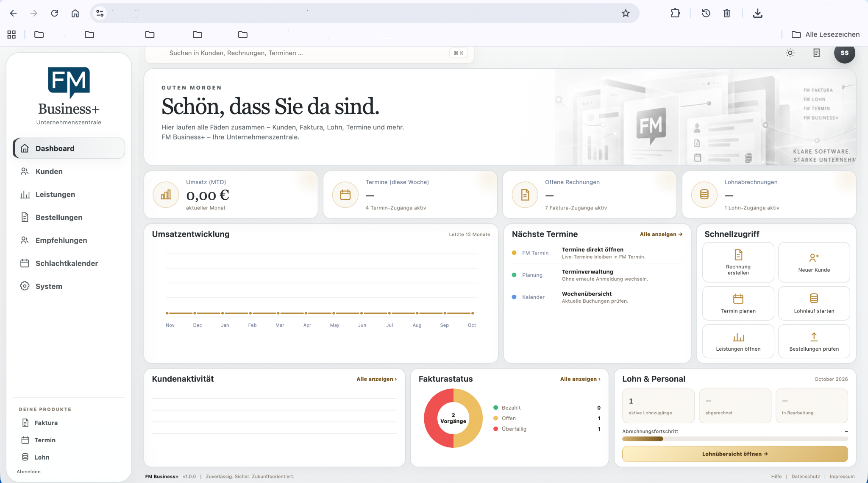The height and width of the screenshot is (483, 868).
Task: Open Schlachtkalender in the sidebar
Action: 69,263
